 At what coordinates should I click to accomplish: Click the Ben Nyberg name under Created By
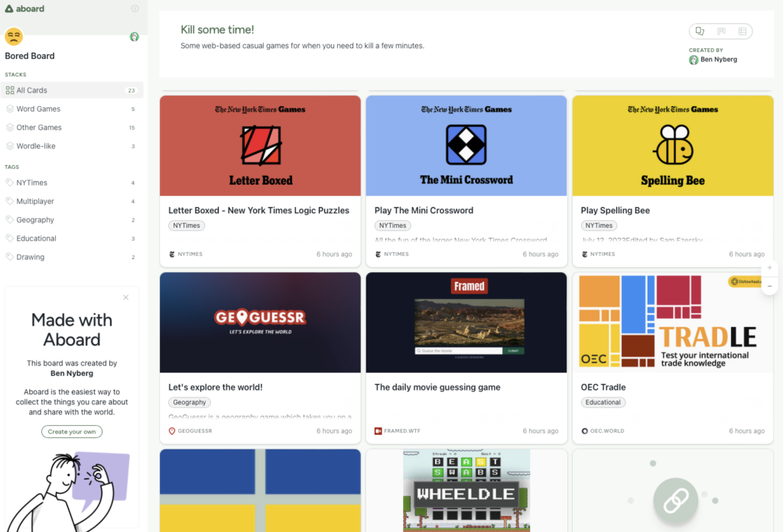point(719,60)
